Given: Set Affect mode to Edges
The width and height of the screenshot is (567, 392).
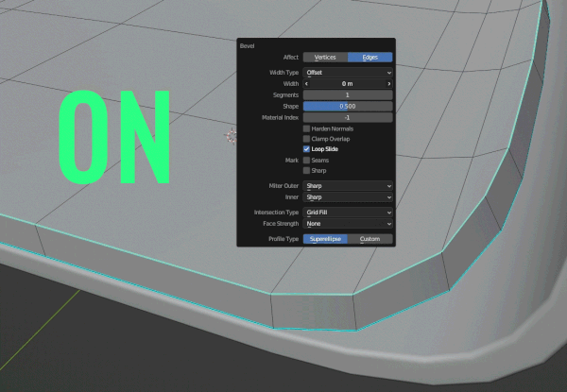Looking at the screenshot, I should pyautogui.click(x=369, y=57).
